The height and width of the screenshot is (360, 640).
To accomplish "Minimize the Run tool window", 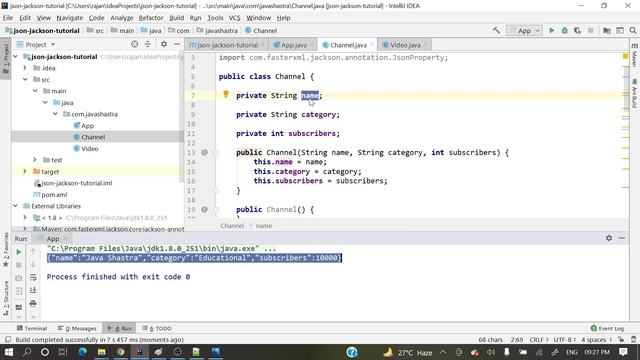I will (622, 238).
